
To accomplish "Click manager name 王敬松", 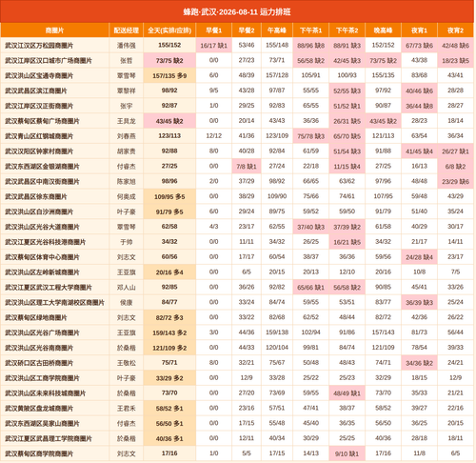I will 127,363.
